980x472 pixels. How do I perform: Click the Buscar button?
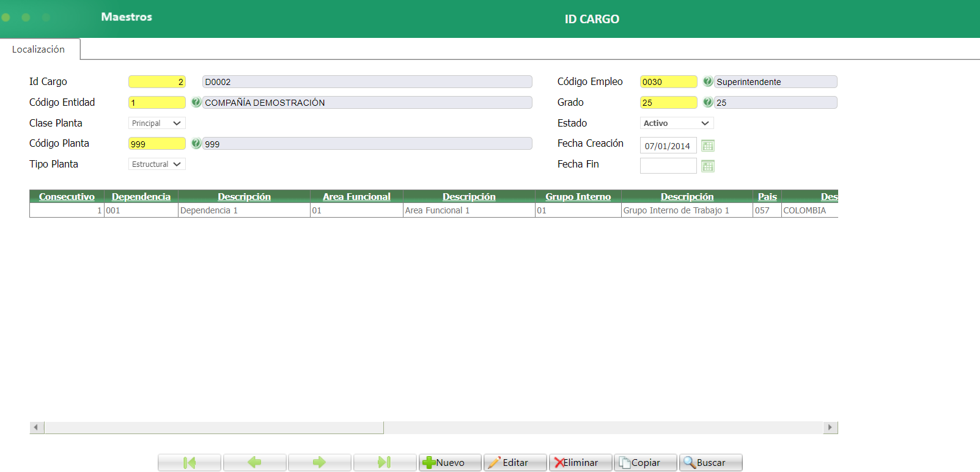pyautogui.click(x=710, y=462)
